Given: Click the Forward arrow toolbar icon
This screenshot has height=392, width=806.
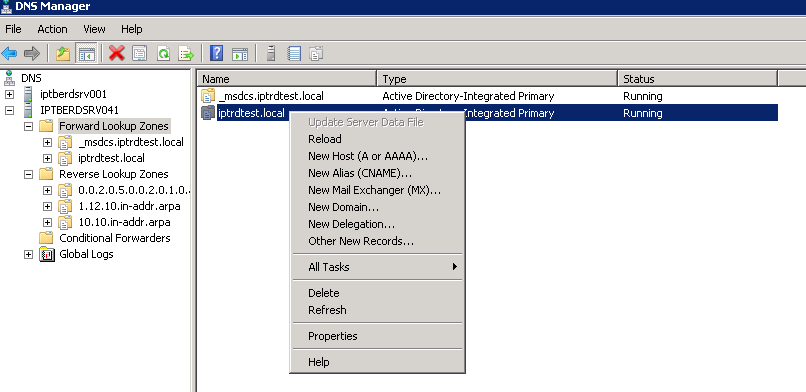Looking at the screenshot, I should tap(32, 53).
